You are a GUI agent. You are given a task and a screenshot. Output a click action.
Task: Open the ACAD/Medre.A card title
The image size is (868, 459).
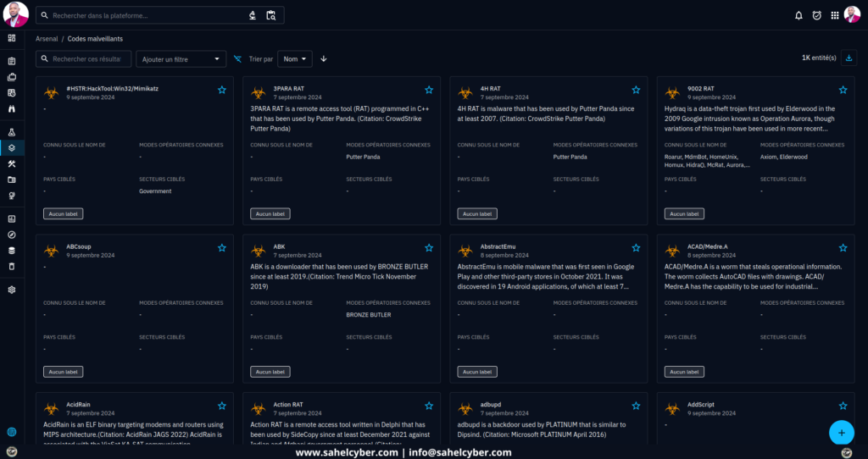pos(708,246)
